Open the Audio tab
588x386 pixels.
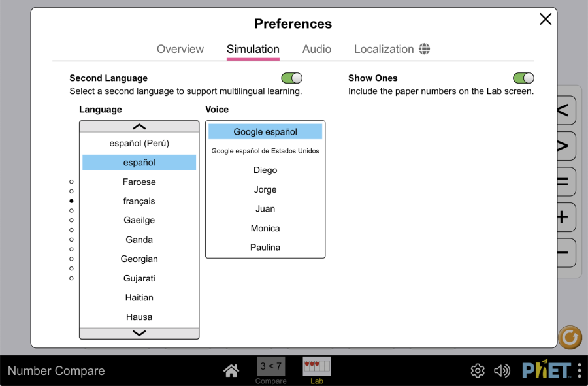[317, 49]
